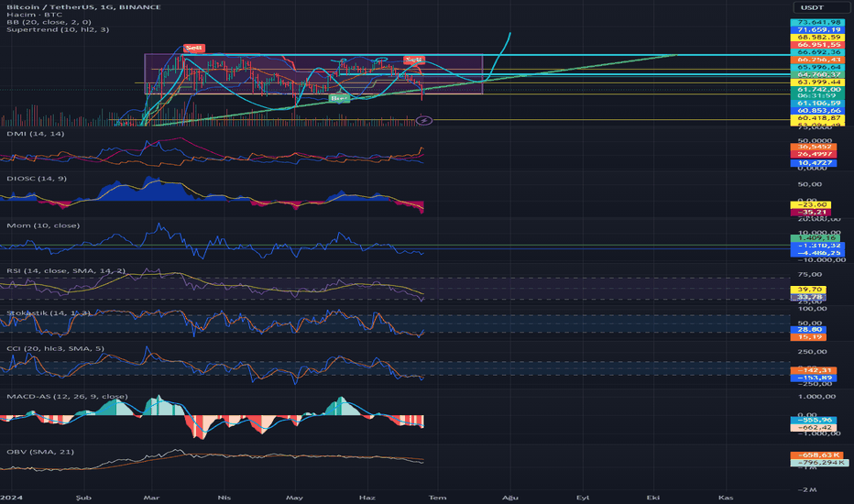Click the Mar month label on time axis
The height and width of the screenshot is (504, 854).
(151, 498)
